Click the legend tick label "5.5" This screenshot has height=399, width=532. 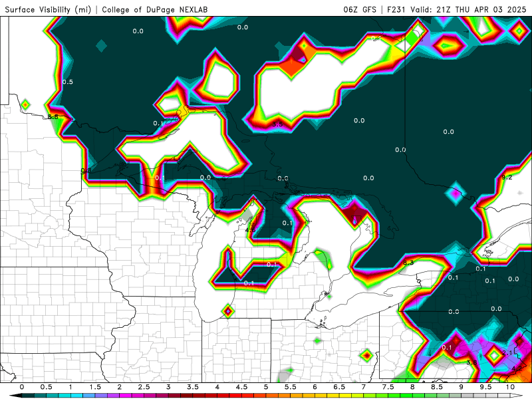tap(291, 387)
